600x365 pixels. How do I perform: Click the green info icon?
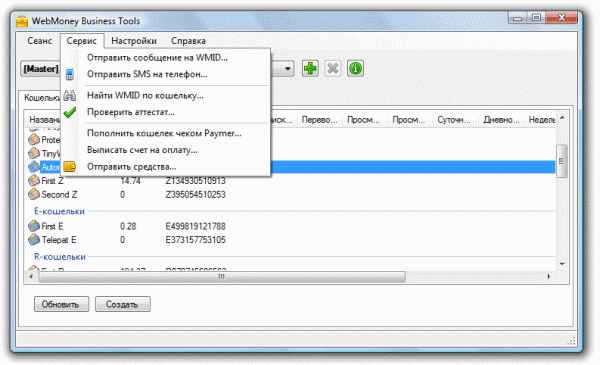click(355, 69)
